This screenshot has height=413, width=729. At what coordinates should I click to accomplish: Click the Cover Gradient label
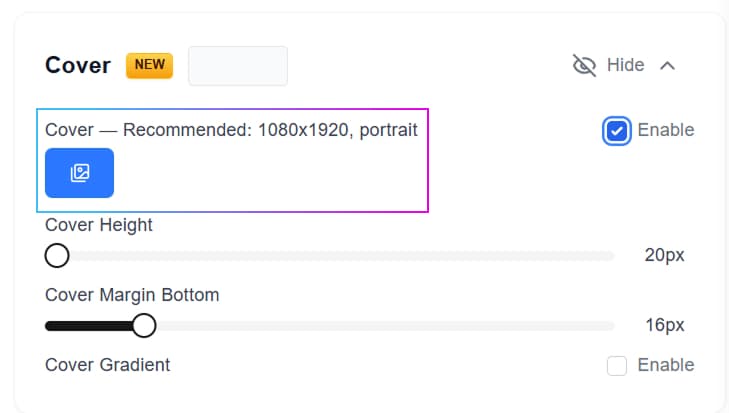pos(108,365)
